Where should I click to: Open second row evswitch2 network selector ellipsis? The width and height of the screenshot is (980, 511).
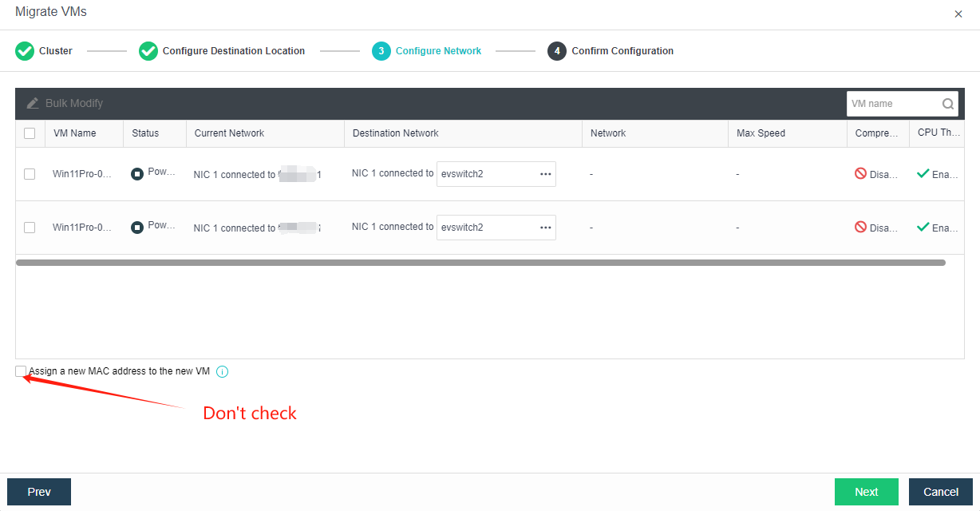pos(546,228)
